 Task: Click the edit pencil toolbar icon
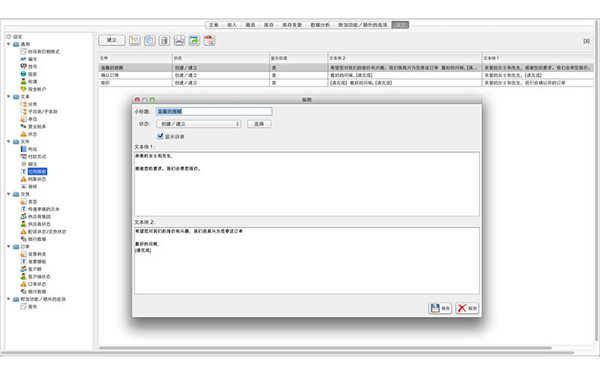point(135,40)
